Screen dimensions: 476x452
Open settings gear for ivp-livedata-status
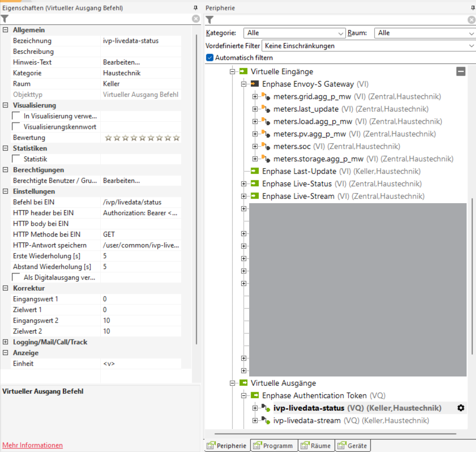click(x=461, y=408)
